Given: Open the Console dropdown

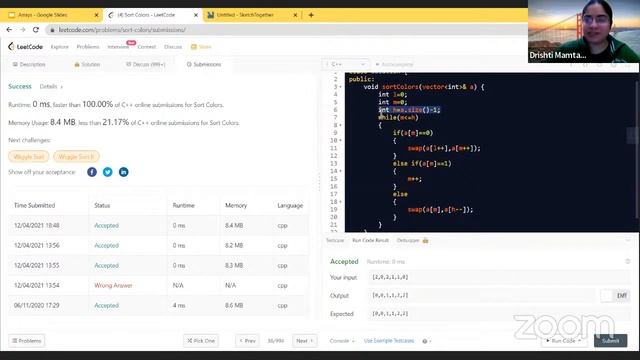Looking at the screenshot, I should [x=342, y=341].
